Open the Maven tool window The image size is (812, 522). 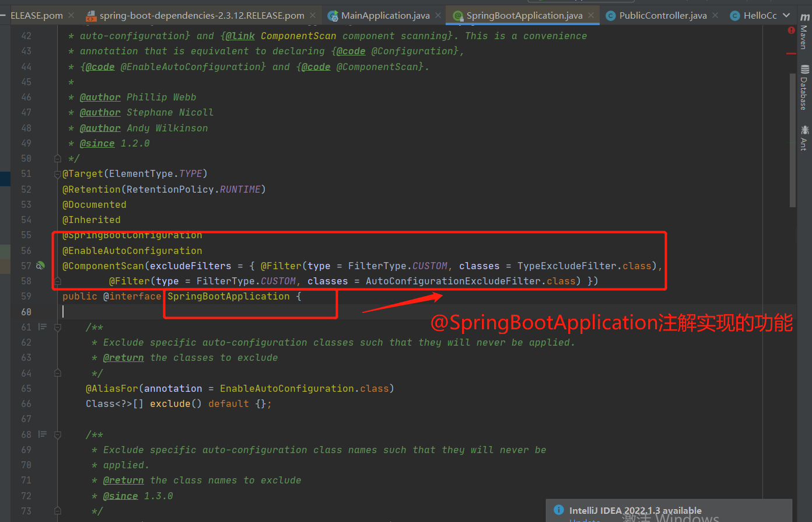coord(804,32)
